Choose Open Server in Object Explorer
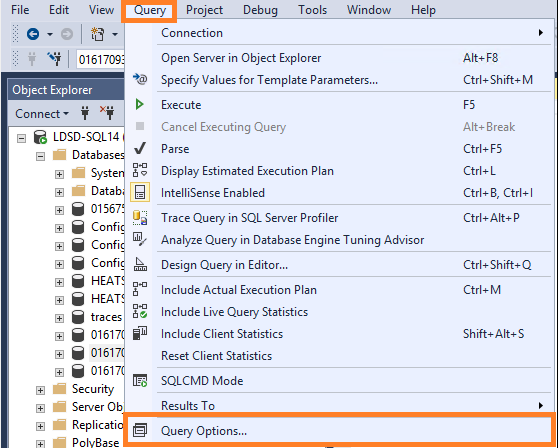 [339, 58]
